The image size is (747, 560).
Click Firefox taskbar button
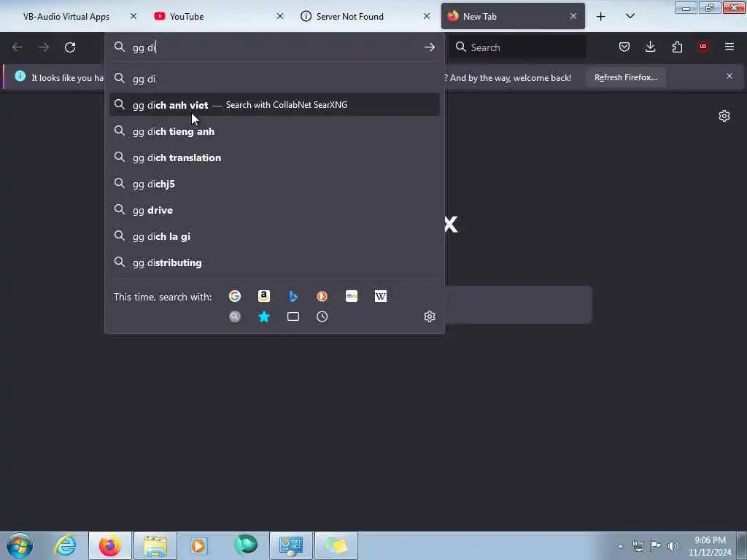[x=109, y=545]
